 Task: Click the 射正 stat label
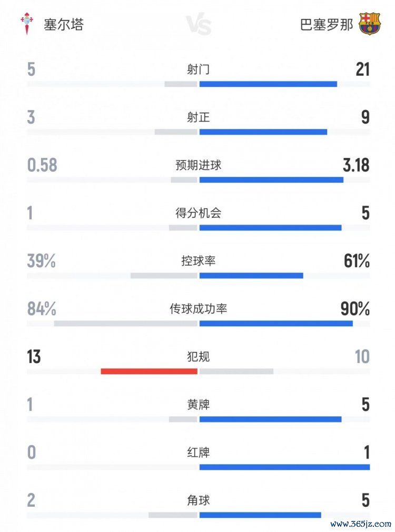pyautogui.click(x=198, y=117)
